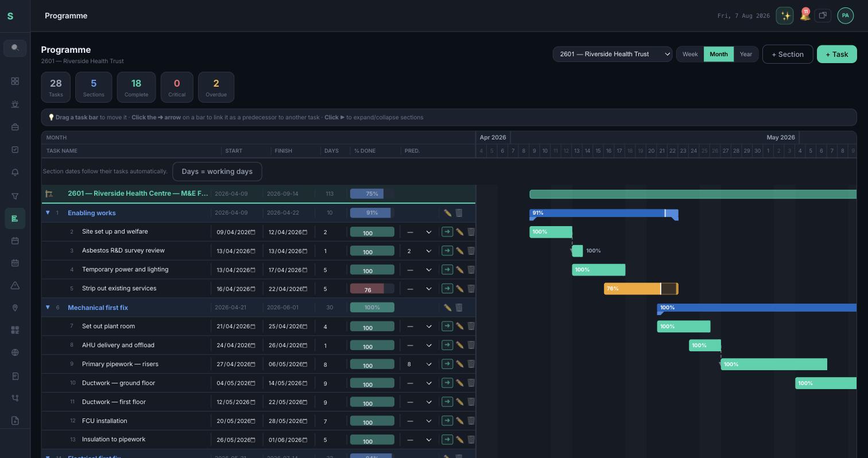
Task: Click the S app logo
Action: [x=10, y=16]
